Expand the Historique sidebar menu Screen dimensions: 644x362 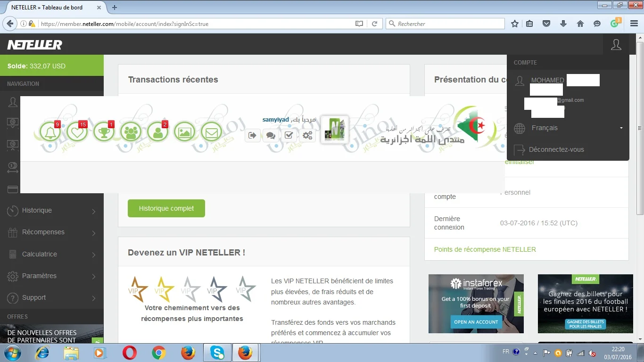click(52, 211)
